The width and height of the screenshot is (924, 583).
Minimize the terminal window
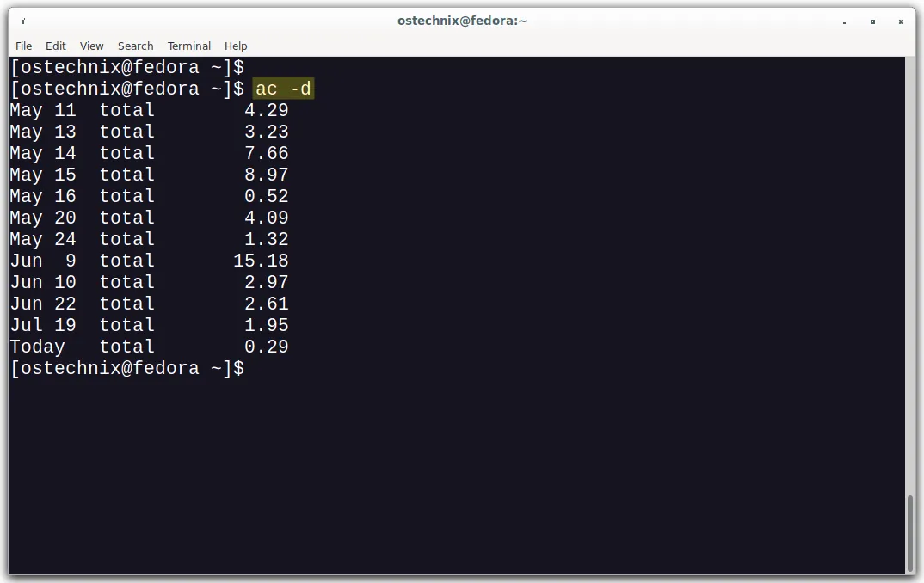[x=845, y=21]
